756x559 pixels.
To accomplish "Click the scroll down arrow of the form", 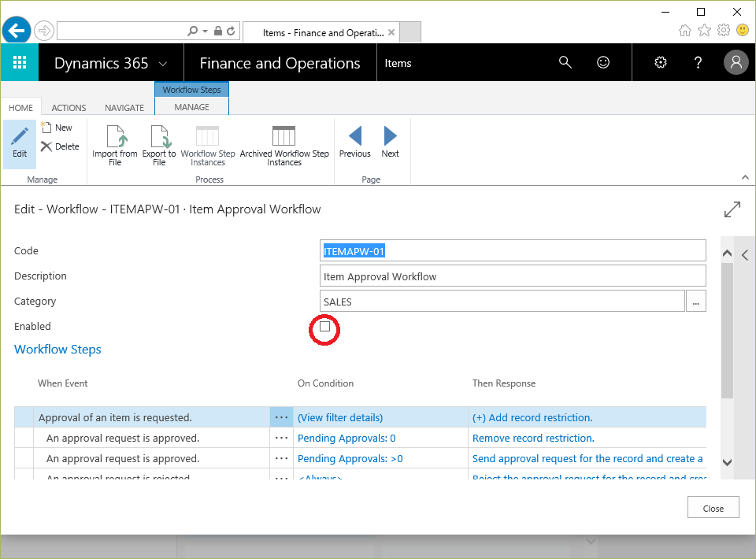I will click(727, 462).
